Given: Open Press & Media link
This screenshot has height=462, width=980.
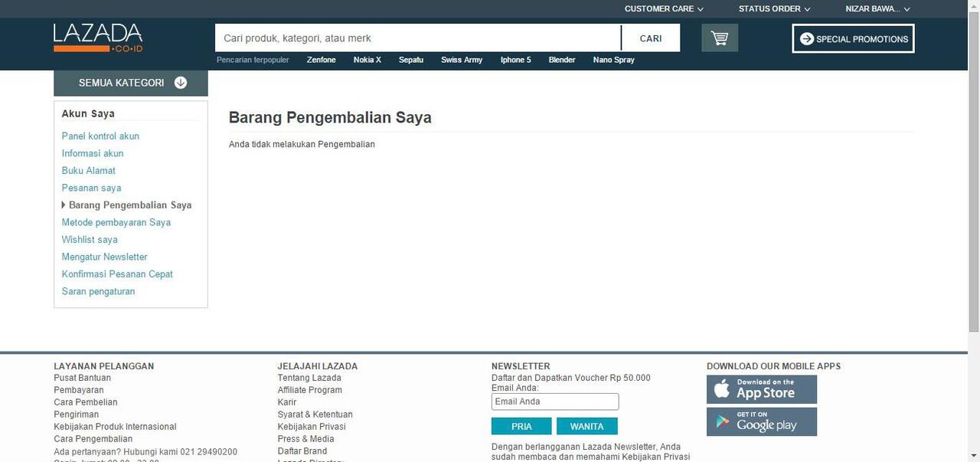Looking at the screenshot, I should 306,439.
